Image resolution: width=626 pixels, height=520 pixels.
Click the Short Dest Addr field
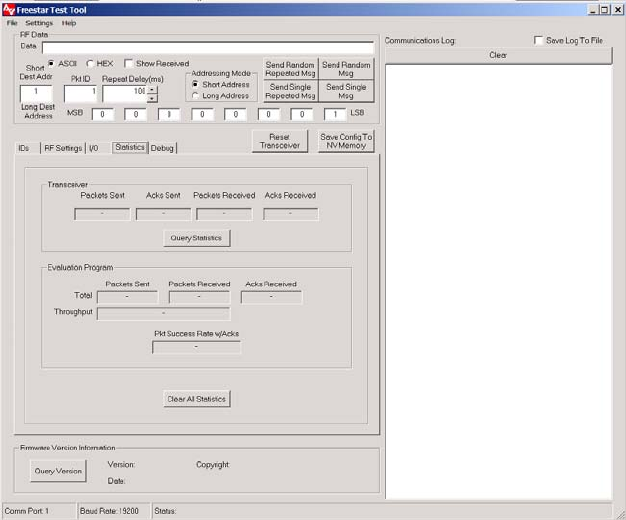36,93
